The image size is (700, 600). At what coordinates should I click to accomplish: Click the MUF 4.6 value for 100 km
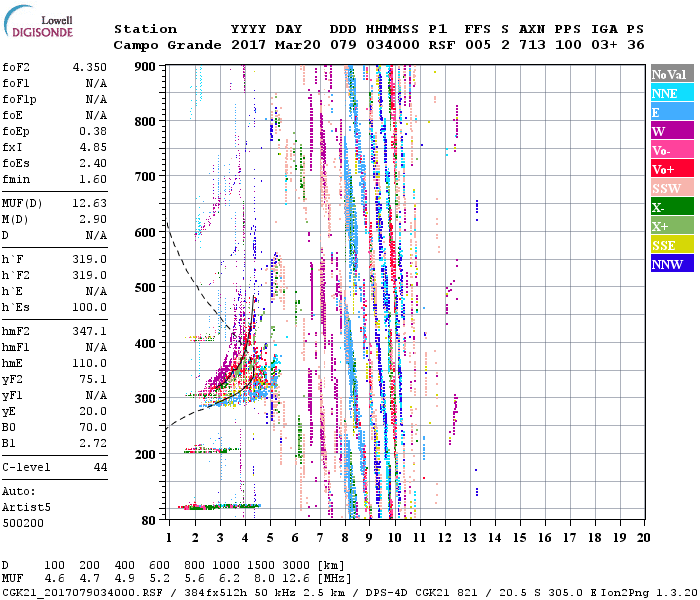tap(54, 579)
